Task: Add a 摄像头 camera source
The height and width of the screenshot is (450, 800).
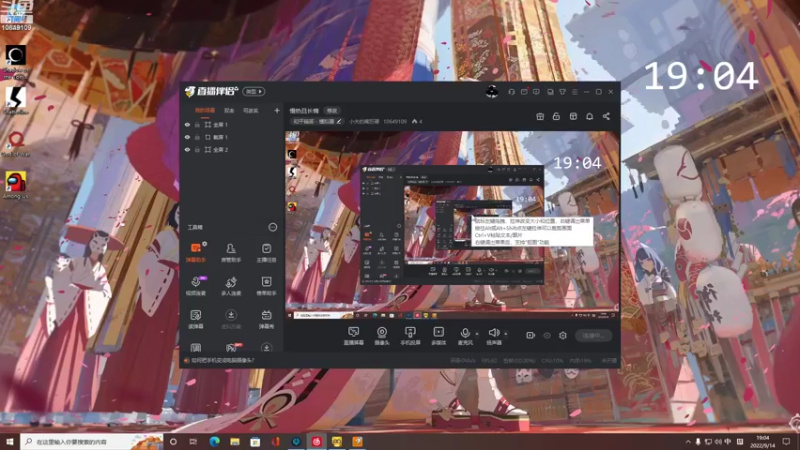Action: 382,336
